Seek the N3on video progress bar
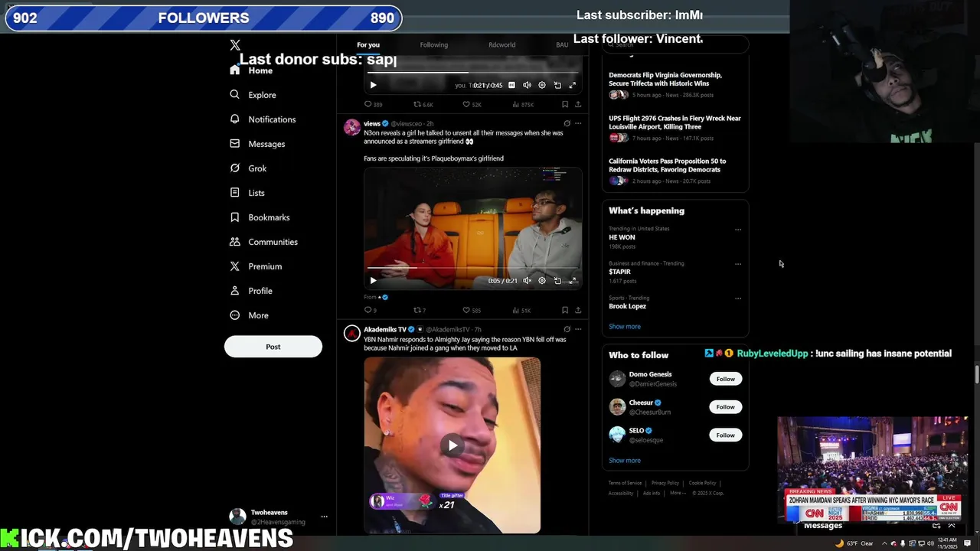The width and height of the screenshot is (980, 551). 472,268
